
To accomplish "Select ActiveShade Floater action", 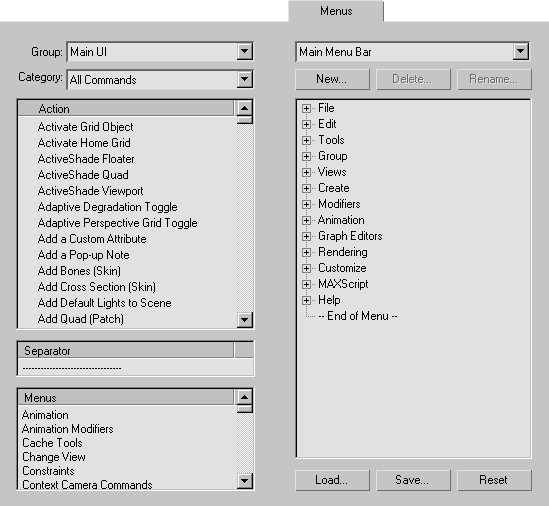I will click(86, 159).
